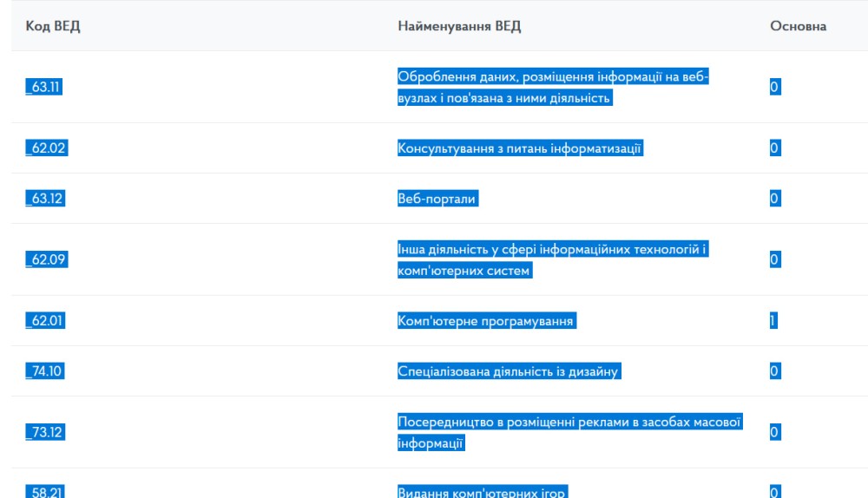Viewport: 868px width, 498px height.
Task: Click the 'Найменування ВЕД' column header
Action: 459,26
